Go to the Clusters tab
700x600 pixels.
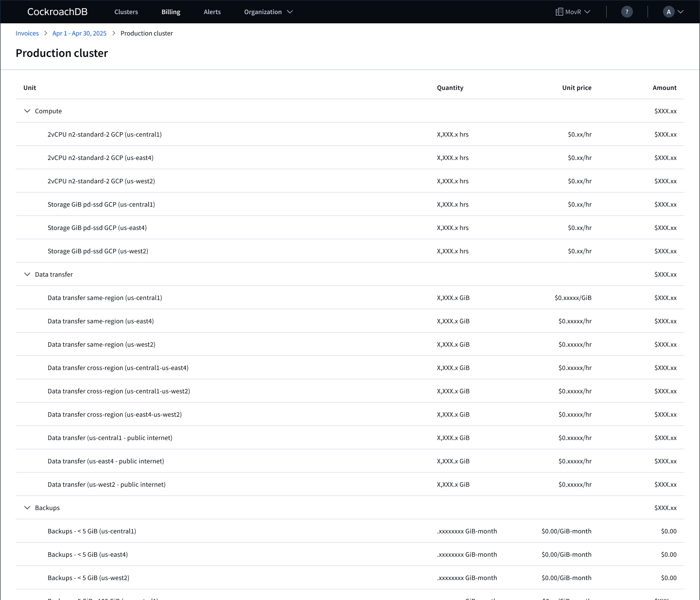126,12
